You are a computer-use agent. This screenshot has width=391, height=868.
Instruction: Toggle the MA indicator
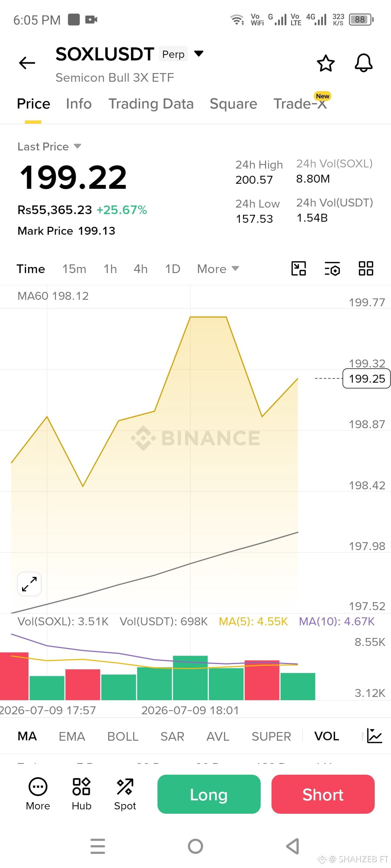pos(27,736)
